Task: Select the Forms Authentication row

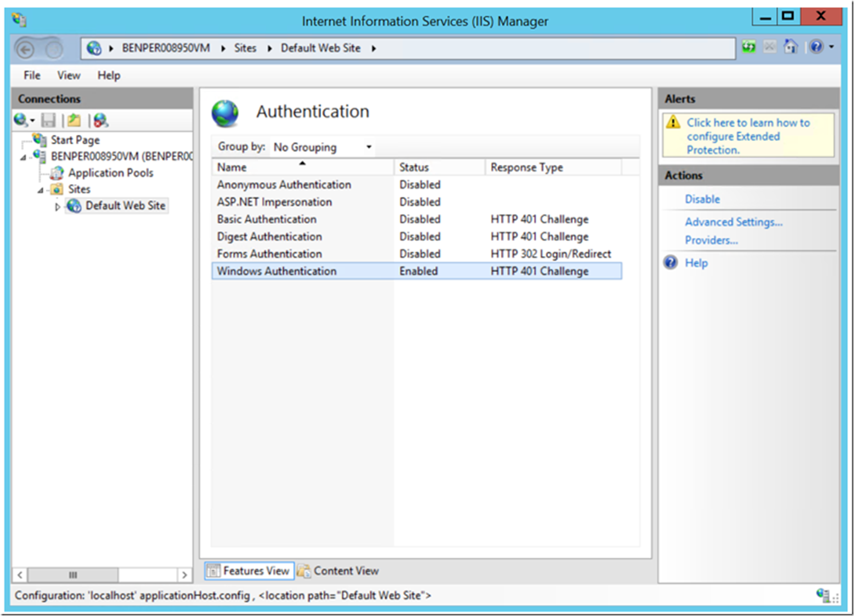Action: click(417, 254)
